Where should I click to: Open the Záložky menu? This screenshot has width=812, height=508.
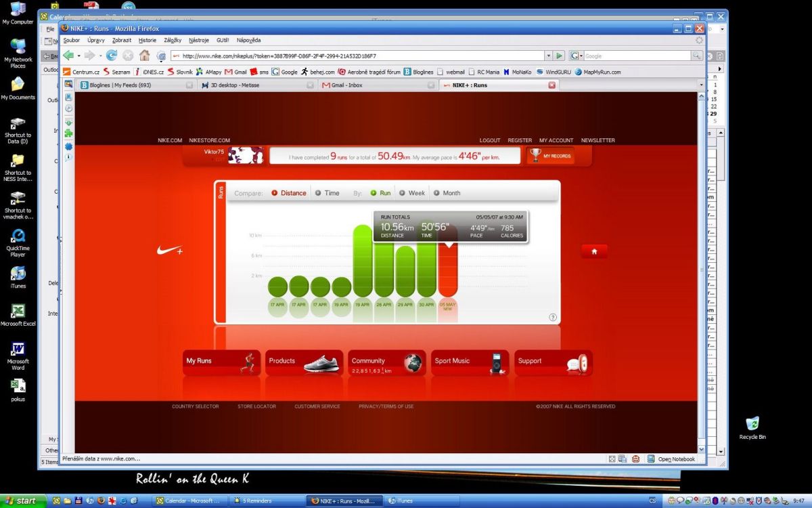(x=173, y=40)
